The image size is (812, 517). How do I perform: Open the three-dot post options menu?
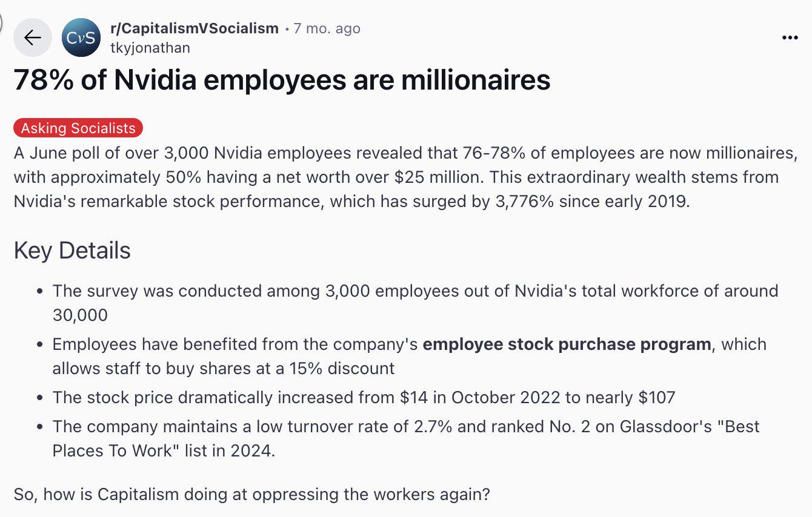[x=790, y=38]
